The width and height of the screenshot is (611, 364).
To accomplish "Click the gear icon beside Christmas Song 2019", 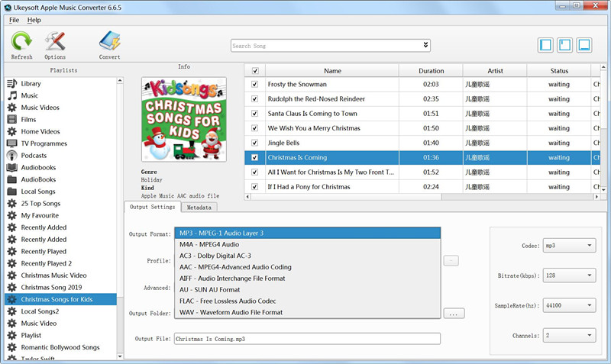I will pos(12,287).
